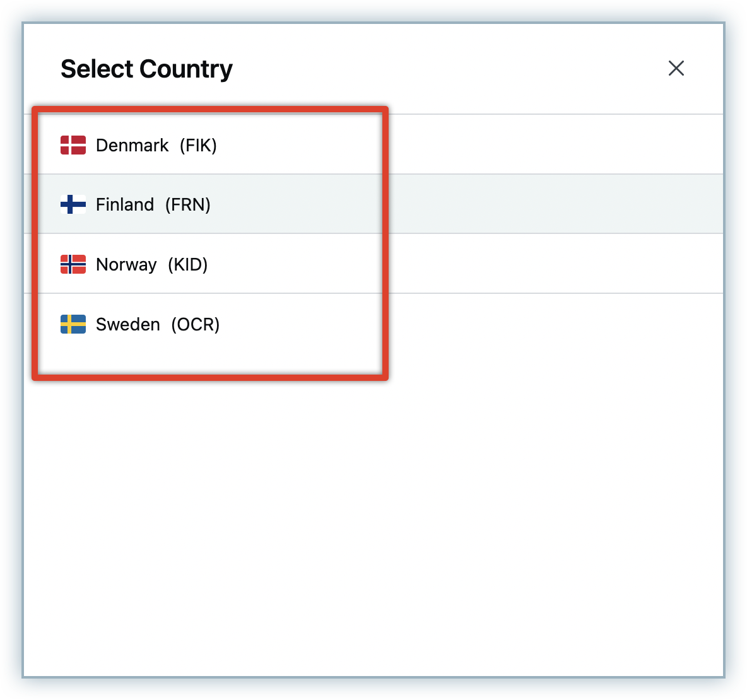Click blank dialog area below country list
The width and height of the screenshot is (747, 700).
[372, 517]
